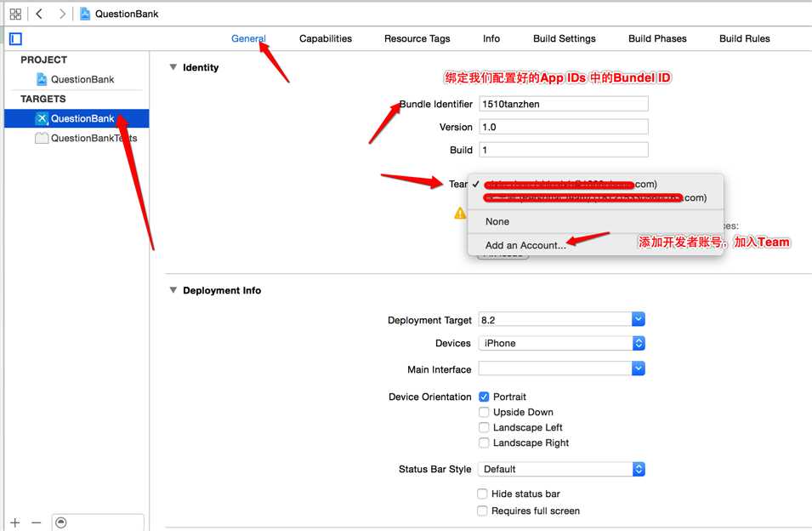Switch to the General tab
The width and height of the screenshot is (812, 531).
(248, 38)
